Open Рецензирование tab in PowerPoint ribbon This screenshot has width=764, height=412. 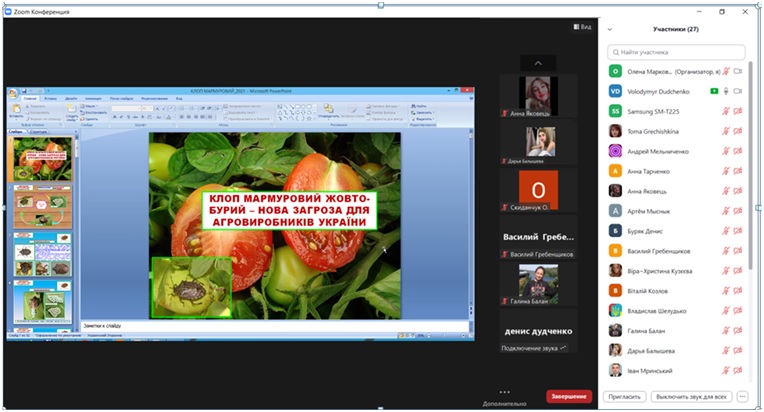[x=154, y=98]
